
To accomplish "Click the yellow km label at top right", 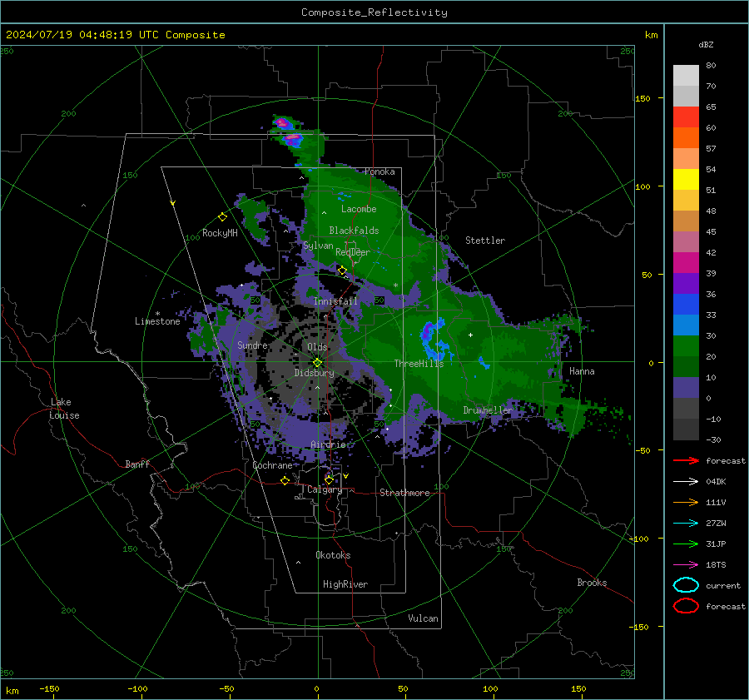I will point(651,35).
